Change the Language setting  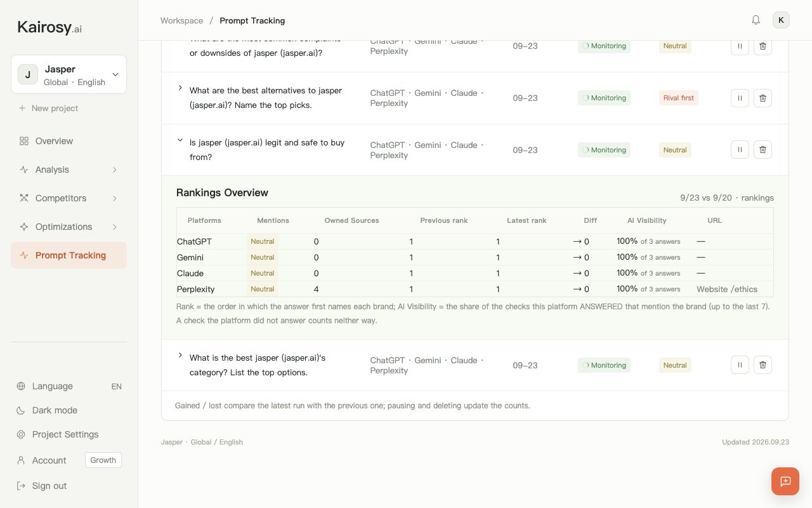click(x=69, y=386)
